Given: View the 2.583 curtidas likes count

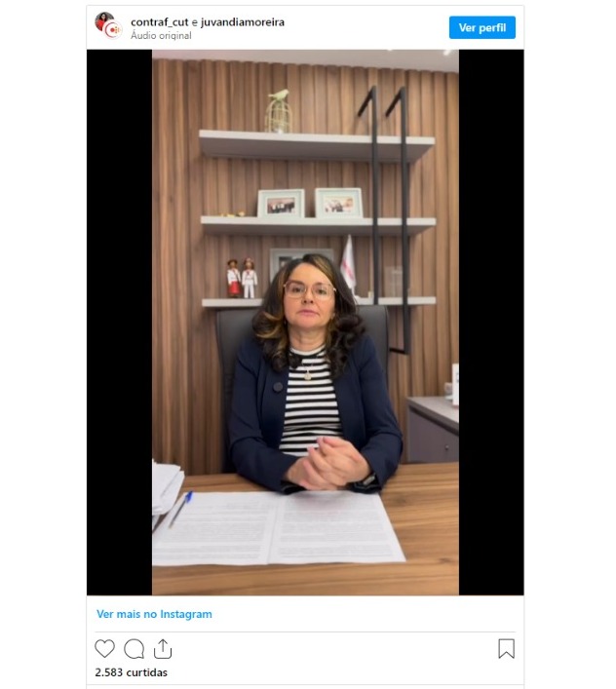Looking at the screenshot, I should (131, 672).
